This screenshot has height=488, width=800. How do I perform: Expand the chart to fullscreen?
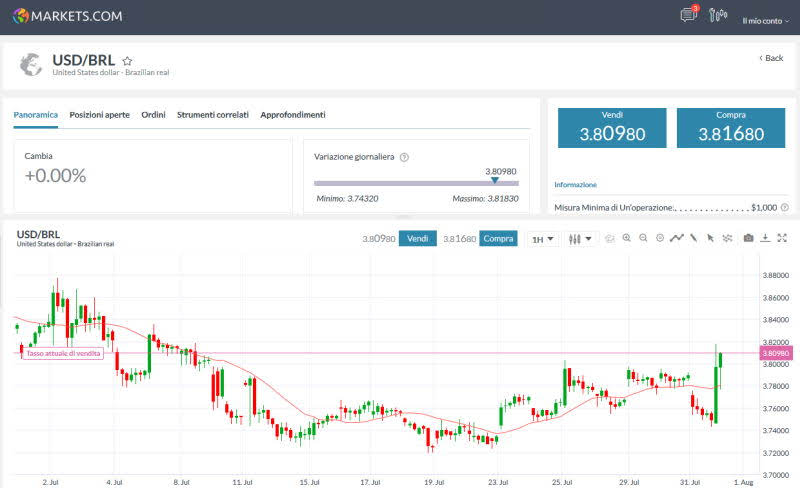[x=782, y=238]
